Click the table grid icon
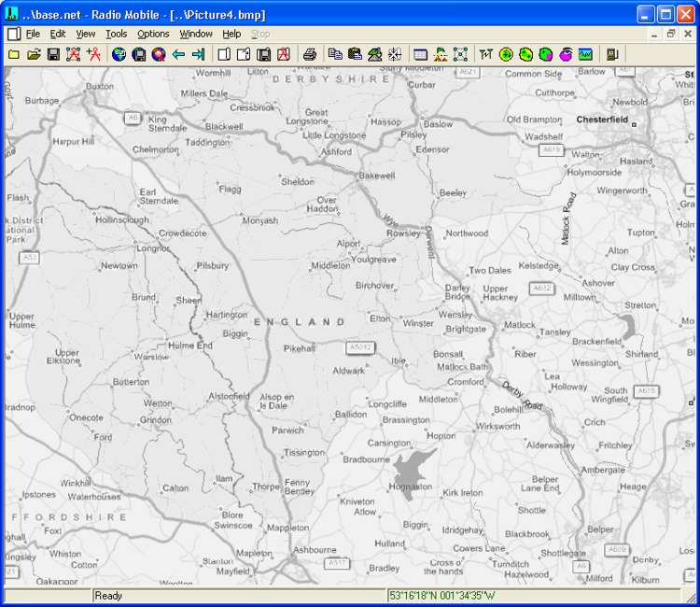The image size is (700, 607). coord(421,54)
